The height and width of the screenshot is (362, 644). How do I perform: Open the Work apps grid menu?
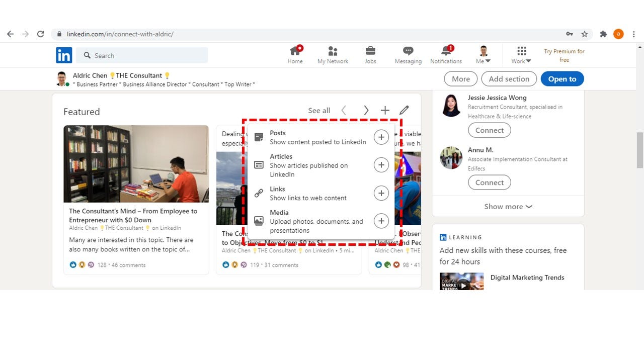coord(521,55)
